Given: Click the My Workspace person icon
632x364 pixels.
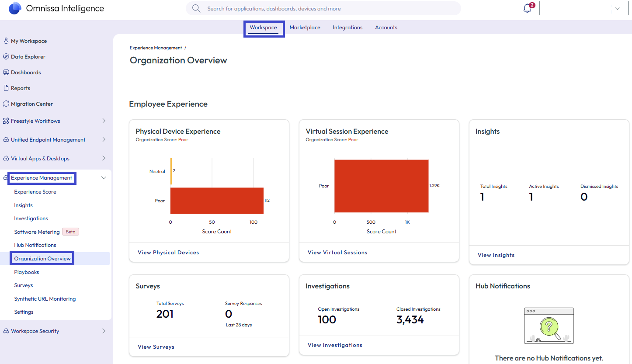Looking at the screenshot, I should tap(6, 41).
